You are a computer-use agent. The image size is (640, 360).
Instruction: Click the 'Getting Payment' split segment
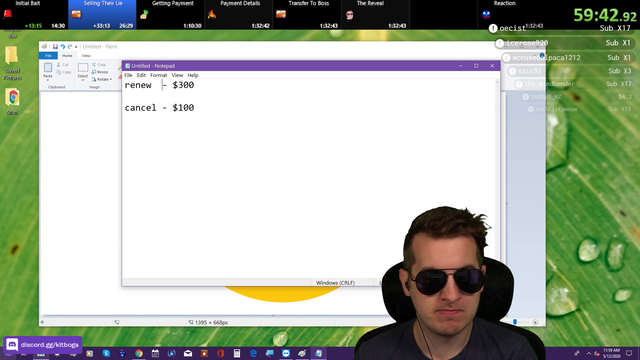click(170, 14)
